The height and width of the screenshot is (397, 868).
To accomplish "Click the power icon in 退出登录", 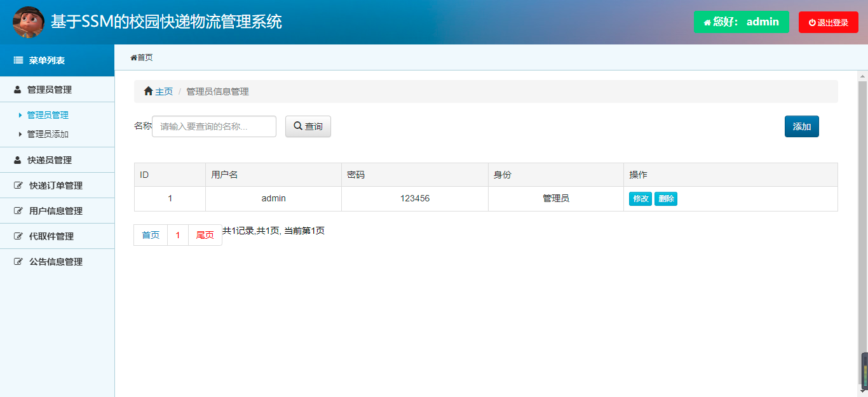I will 812,23.
